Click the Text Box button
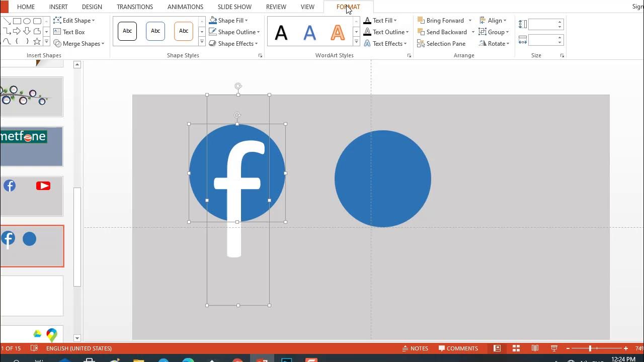 pos(69,32)
